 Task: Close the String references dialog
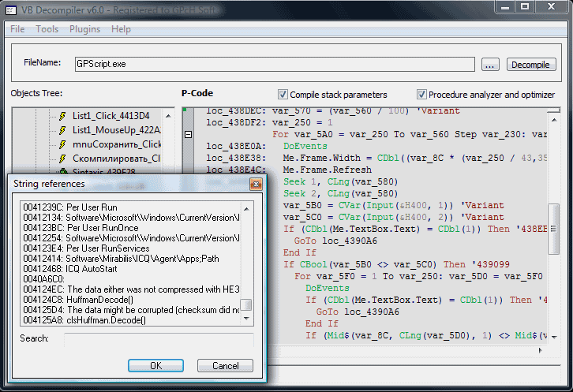coord(256,184)
